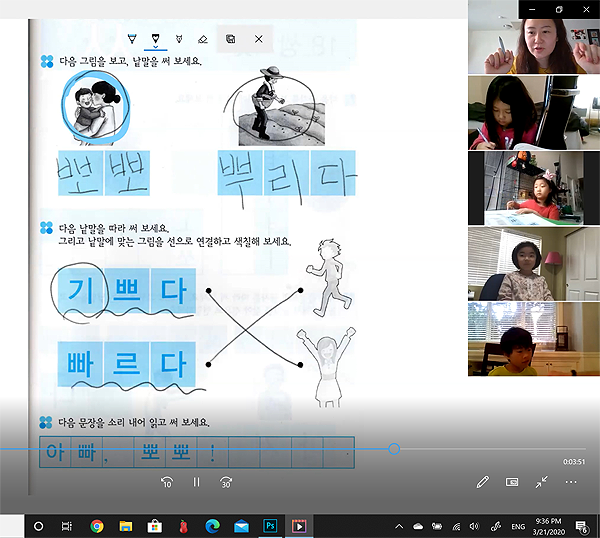Save the ink drawing copy
The width and height of the screenshot is (600, 538).
(230, 39)
